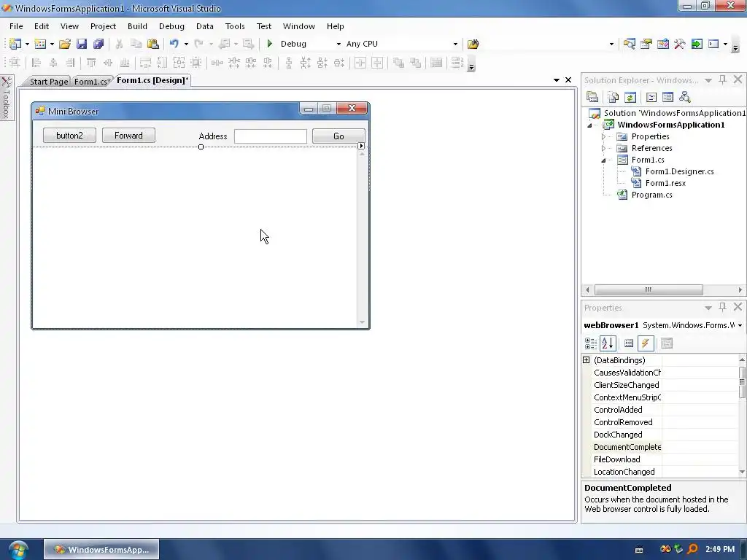
Task: Toggle the Events lightning bolt view
Action: tap(646, 343)
